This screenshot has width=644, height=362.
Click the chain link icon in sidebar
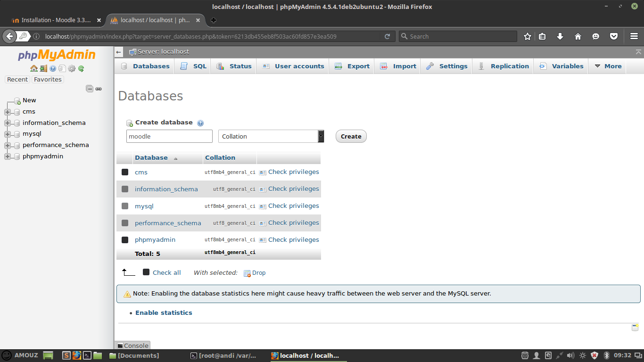pos(99,89)
